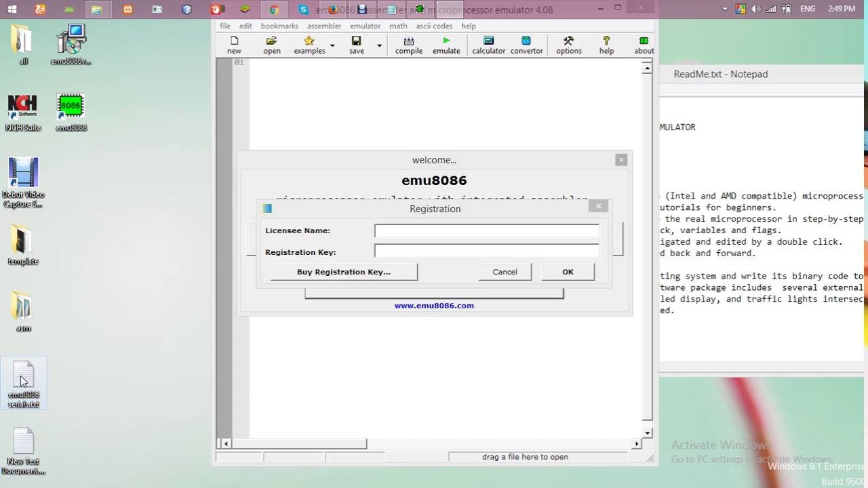Image resolution: width=868 pixels, height=488 pixels.
Task: Click 'drag a file here to open' status
Action: [525, 457]
